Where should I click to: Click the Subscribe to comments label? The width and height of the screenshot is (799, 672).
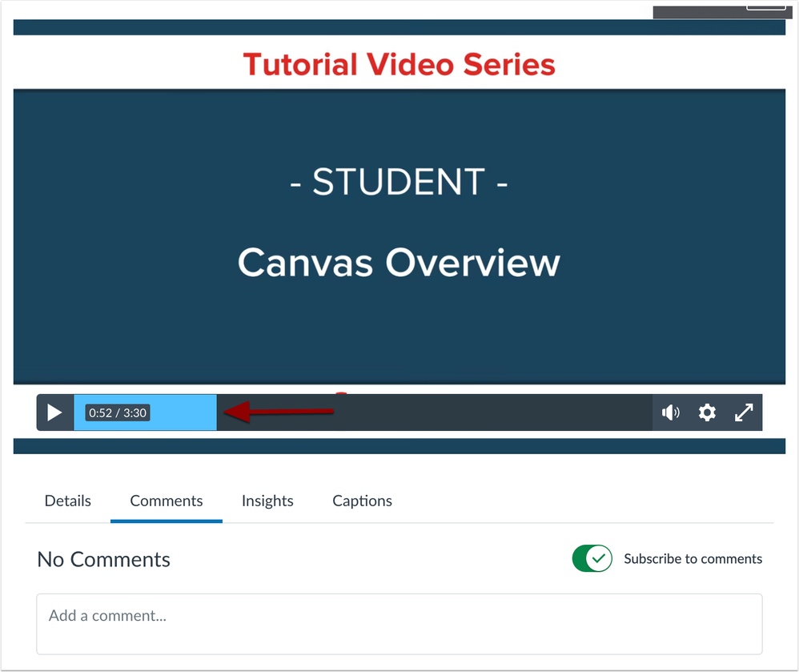coord(693,559)
